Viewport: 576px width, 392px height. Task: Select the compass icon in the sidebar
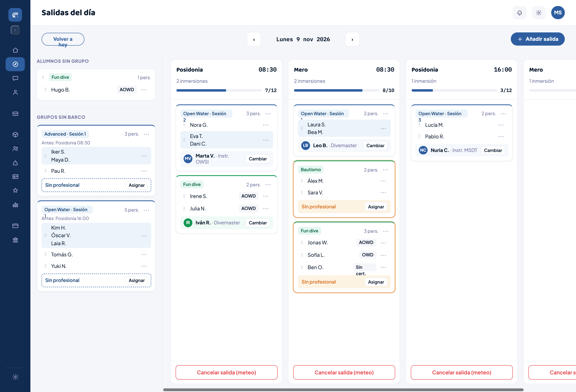click(15, 64)
